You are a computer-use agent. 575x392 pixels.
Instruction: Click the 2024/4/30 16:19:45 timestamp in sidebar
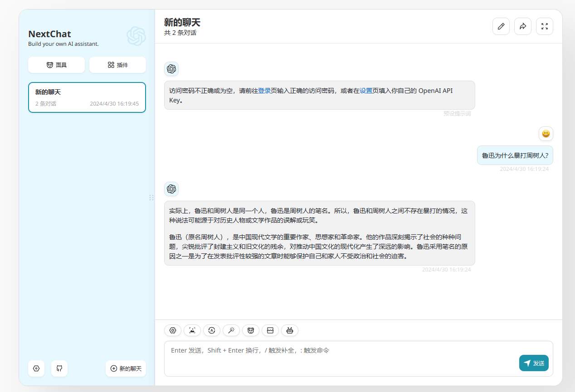114,104
